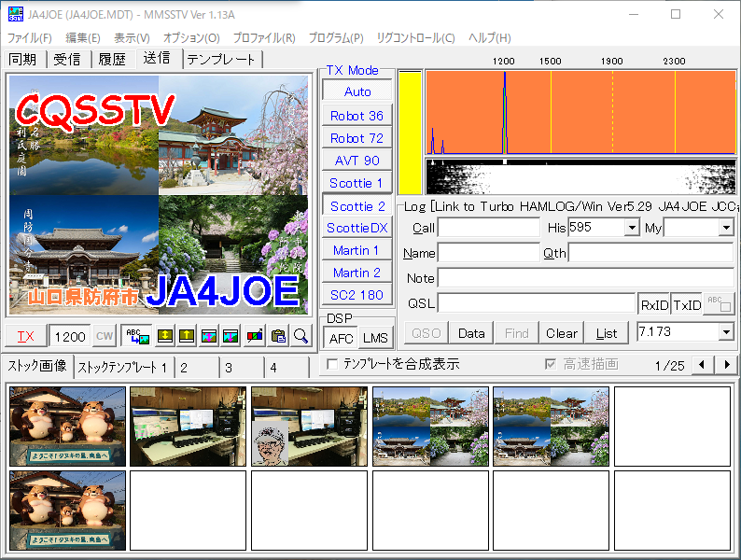741x560 pixels.
Task: Switch to the 受信 tab
Action: pos(67,59)
